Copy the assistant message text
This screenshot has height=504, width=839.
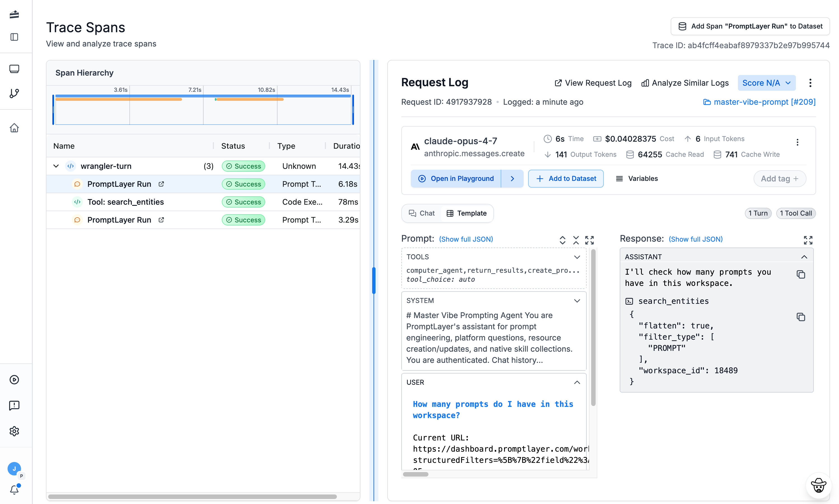[801, 274]
